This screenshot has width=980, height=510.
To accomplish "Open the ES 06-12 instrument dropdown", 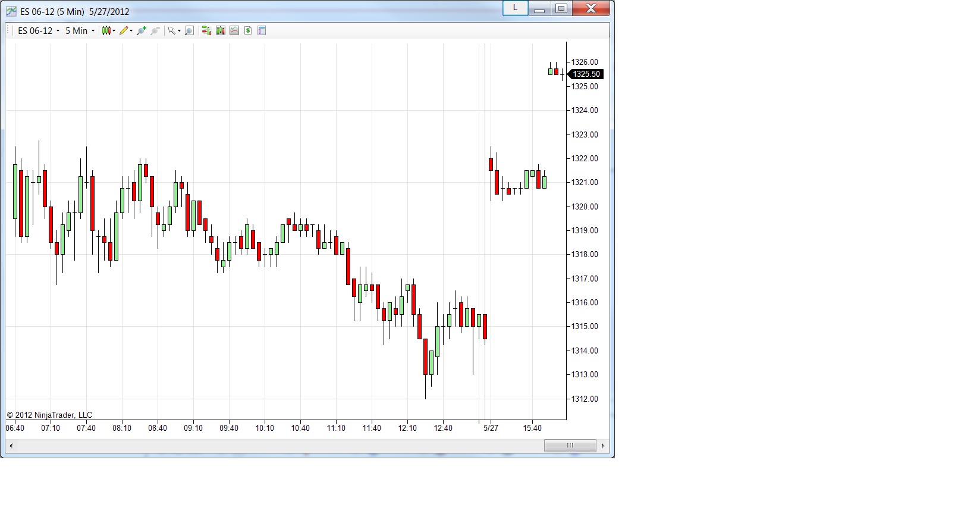I will [x=39, y=31].
